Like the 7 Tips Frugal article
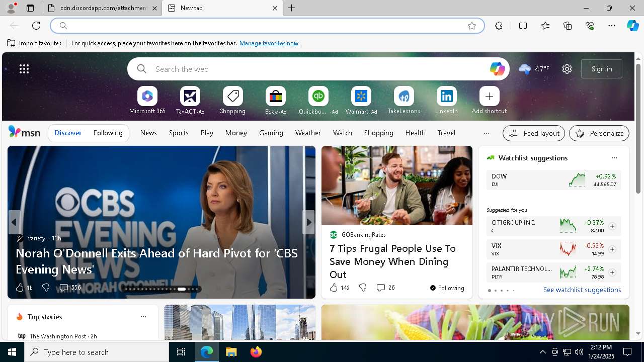The height and width of the screenshot is (362, 644). tap(340, 288)
